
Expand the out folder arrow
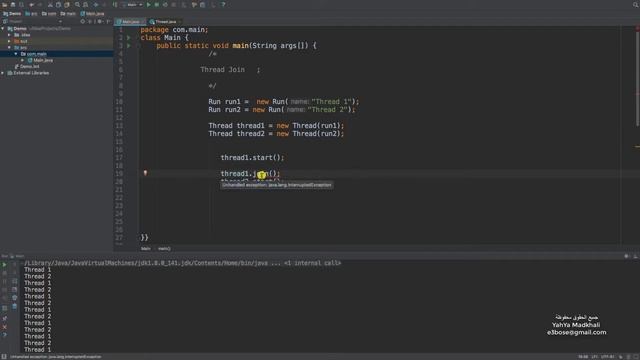9,41
